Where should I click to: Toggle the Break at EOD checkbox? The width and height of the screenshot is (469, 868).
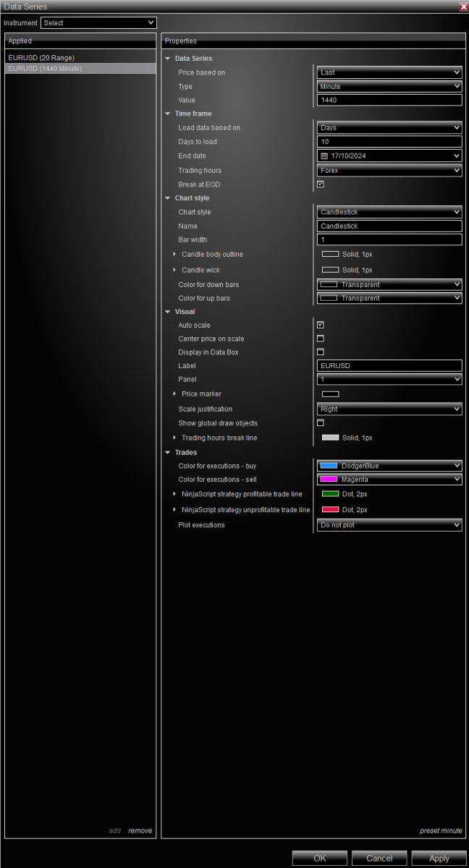321,184
